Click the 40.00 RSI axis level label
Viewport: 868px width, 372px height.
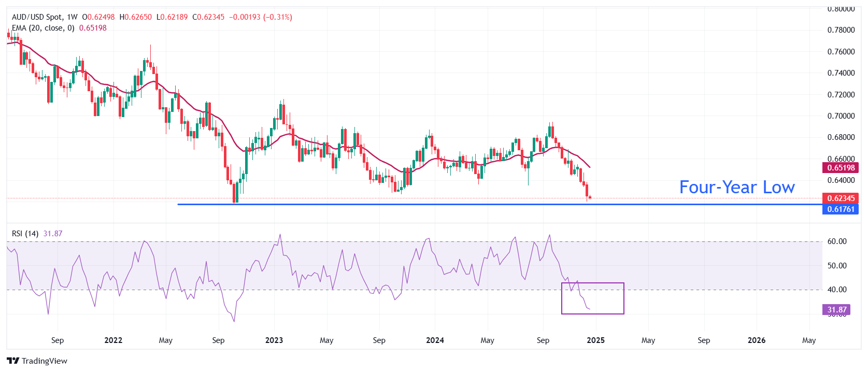click(x=836, y=290)
